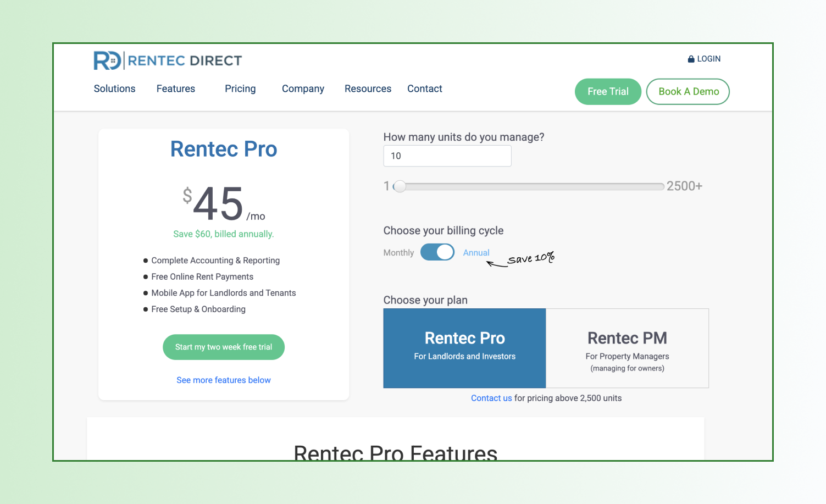
Task: Select Monthly billing cycle label
Action: coord(398,253)
